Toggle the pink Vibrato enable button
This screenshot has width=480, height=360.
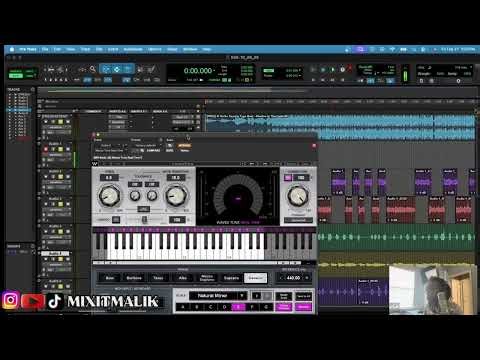click(x=288, y=178)
